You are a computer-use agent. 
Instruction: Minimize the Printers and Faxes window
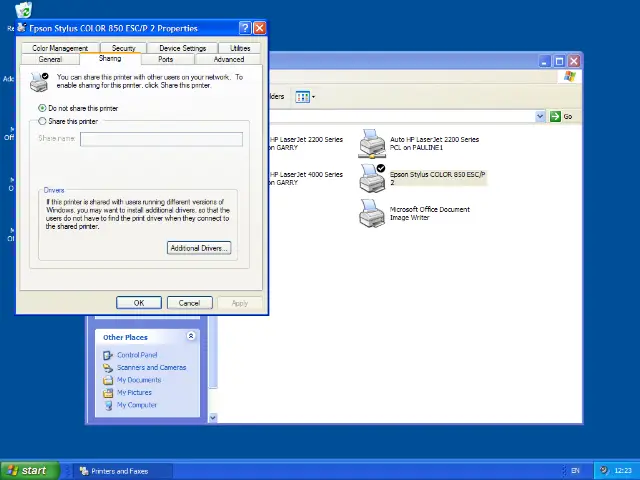point(544,61)
